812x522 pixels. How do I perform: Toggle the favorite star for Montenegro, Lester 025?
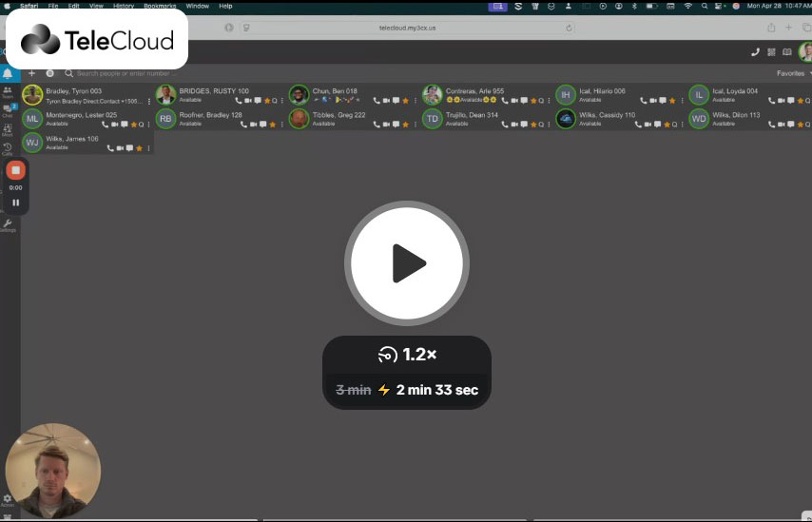click(x=134, y=125)
